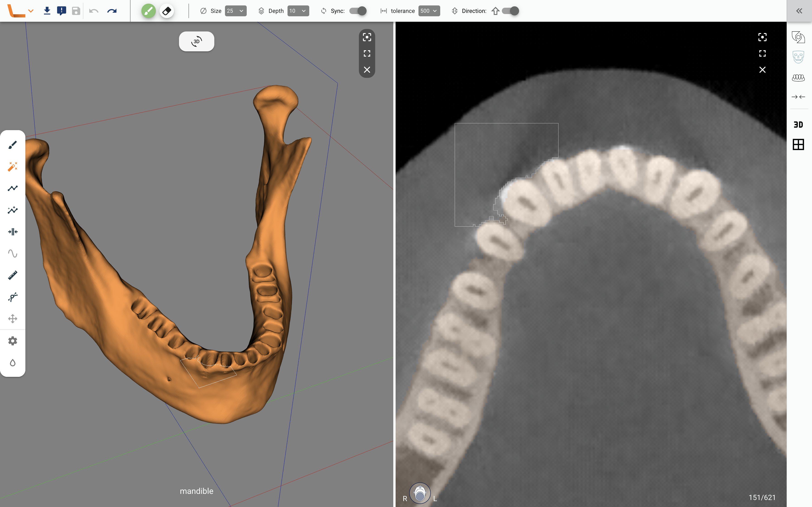Open the settings gear in left toolbar
The height and width of the screenshot is (507, 812).
tap(12, 341)
